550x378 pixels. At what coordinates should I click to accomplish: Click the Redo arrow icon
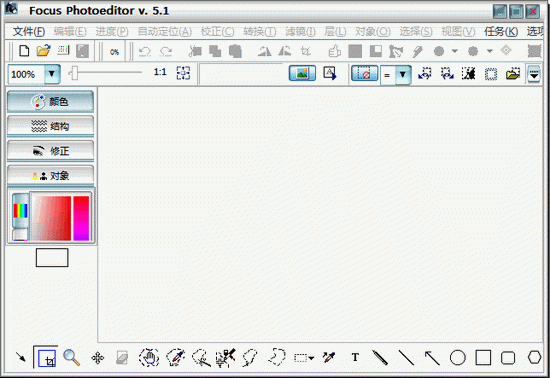166,52
